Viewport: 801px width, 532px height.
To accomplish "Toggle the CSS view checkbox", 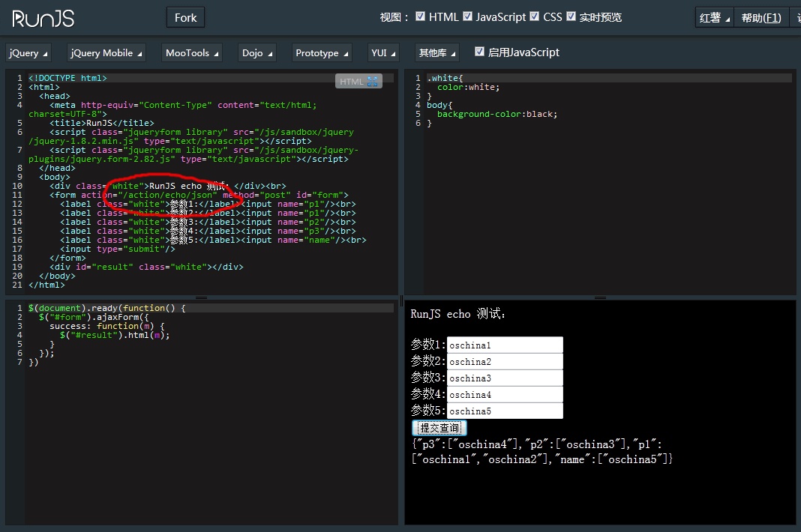I will click(534, 16).
